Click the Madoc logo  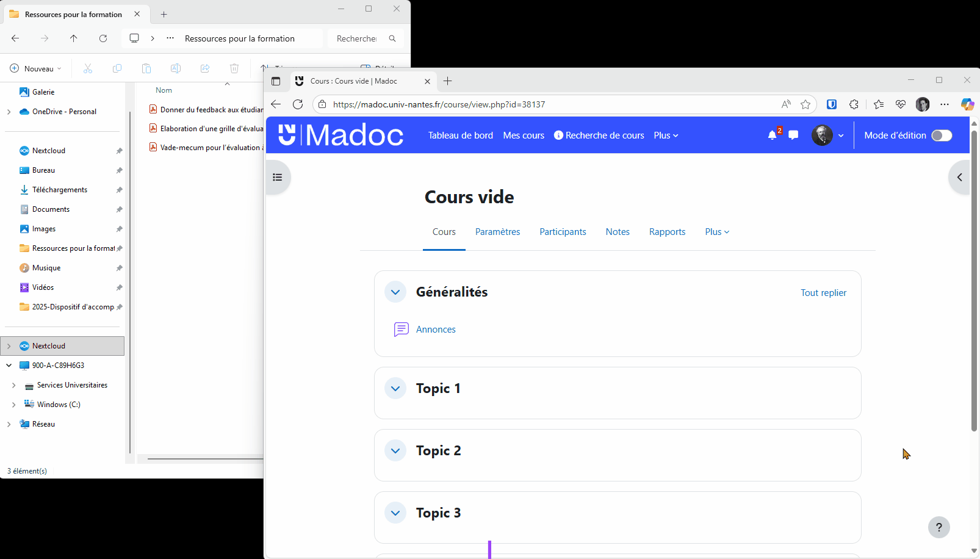[340, 135]
